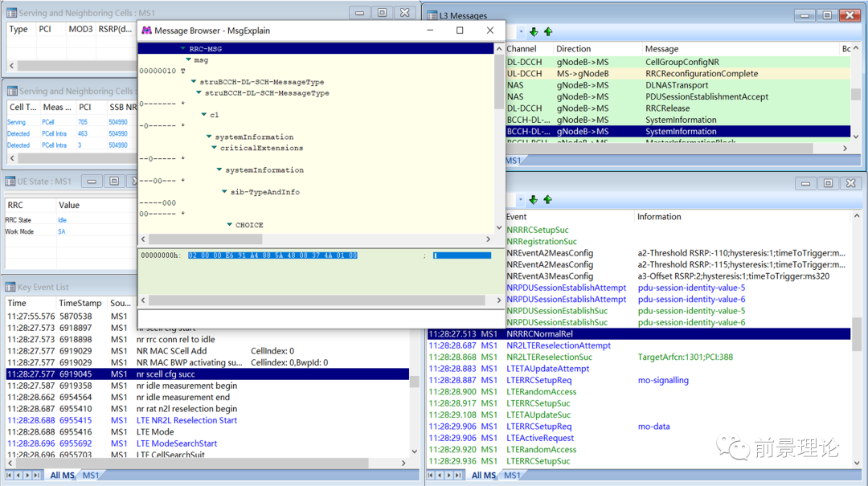The width and height of the screenshot is (868, 486).
Task: Click the Direction column header
Action: (573, 49)
